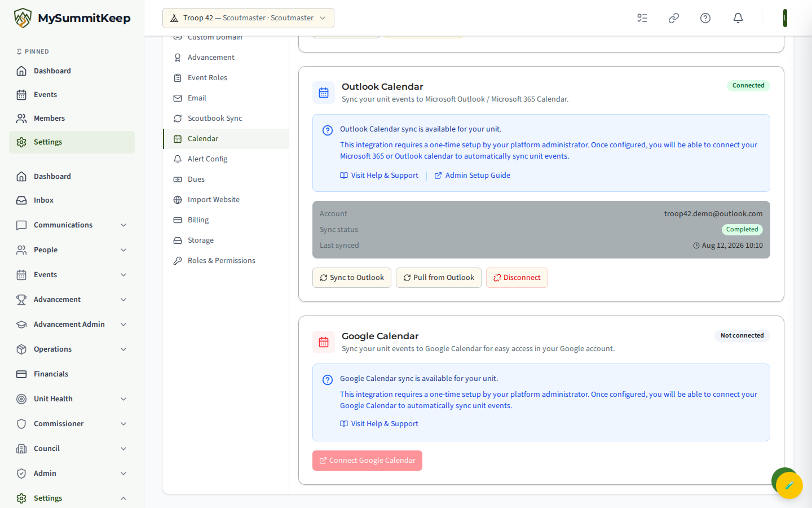Click the link icon in top bar
This screenshot has width=812, height=508.
(674, 18)
